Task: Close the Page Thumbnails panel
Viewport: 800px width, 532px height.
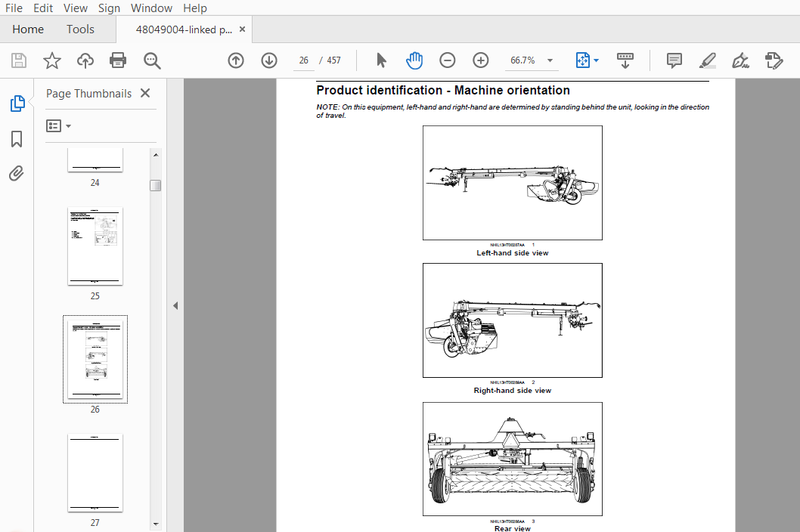Action: pyautogui.click(x=145, y=93)
